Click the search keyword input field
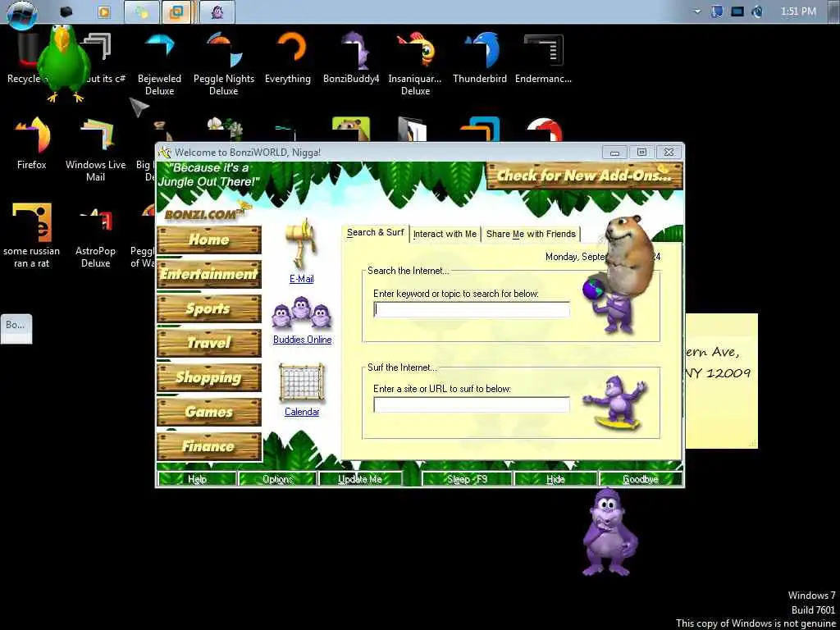840x630 pixels. 472,309
